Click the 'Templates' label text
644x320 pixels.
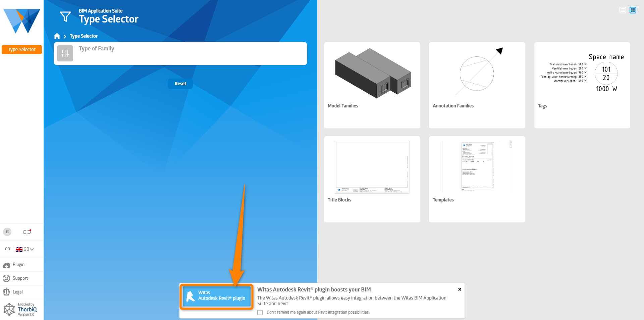[x=443, y=200]
